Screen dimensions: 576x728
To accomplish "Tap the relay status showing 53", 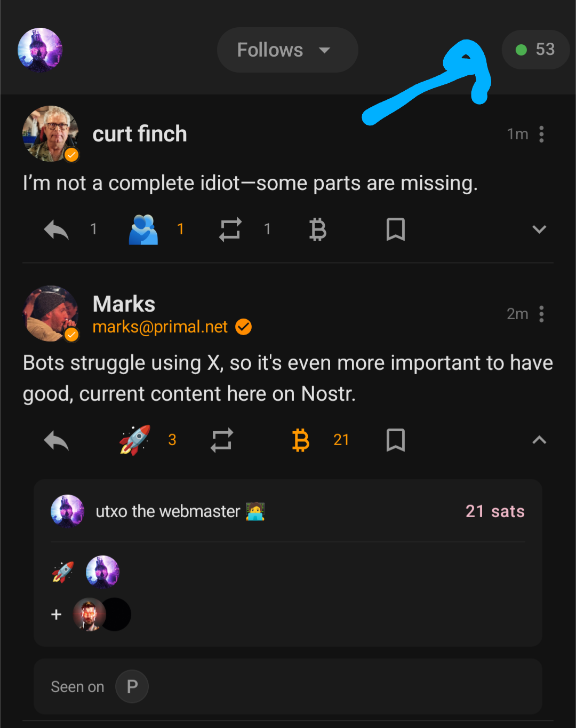I will coord(535,50).
